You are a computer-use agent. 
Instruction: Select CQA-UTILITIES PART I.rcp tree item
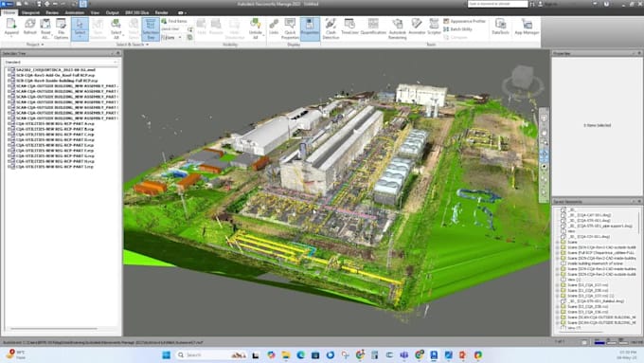coord(54,167)
